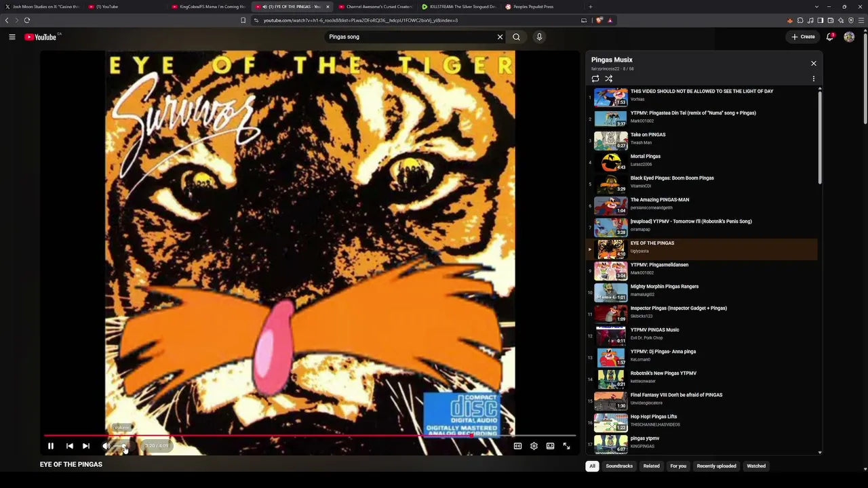Switch to 'Josh Moon Studios on X' tab

tap(42, 7)
